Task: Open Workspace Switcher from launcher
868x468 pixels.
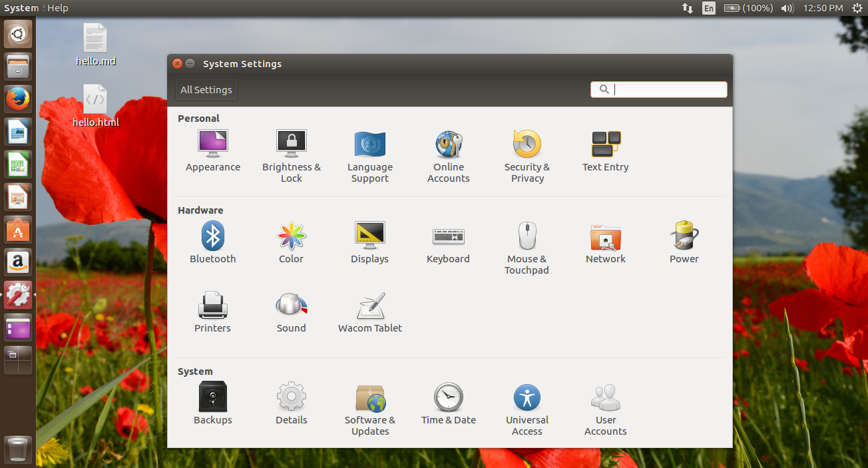Action: coord(18,359)
